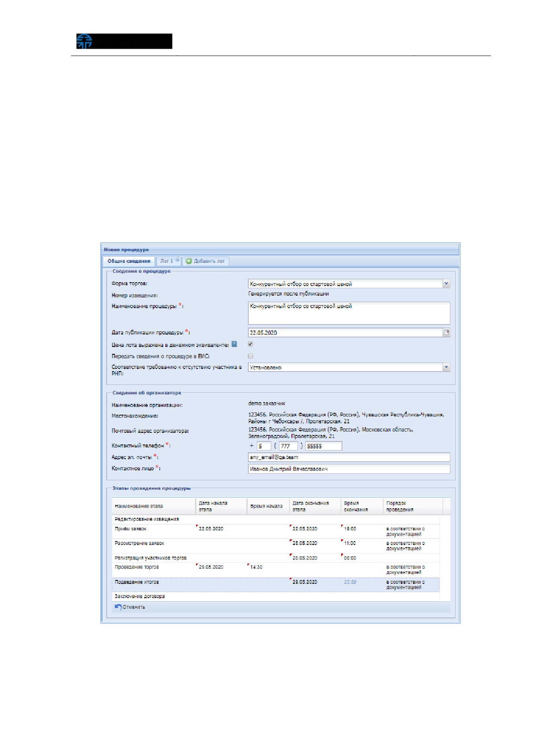Click end date 28.05.2020 in Регистрация участников row

click(305, 558)
